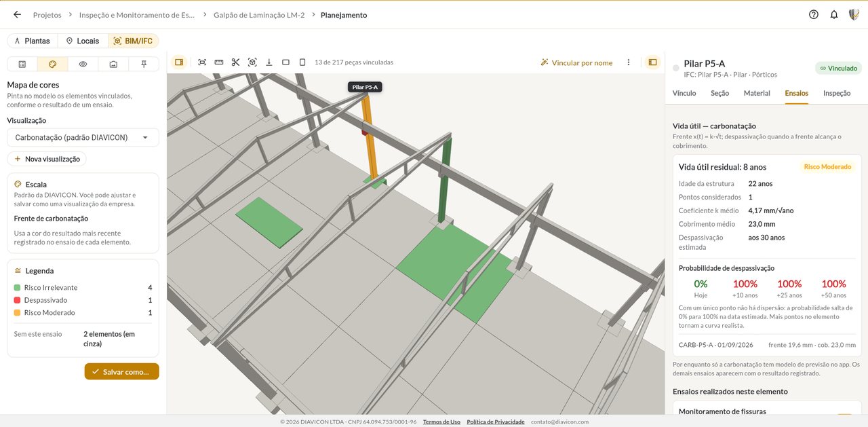The image size is (868, 427).
Task: Open the Material tab
Action: tap(757, 94)
